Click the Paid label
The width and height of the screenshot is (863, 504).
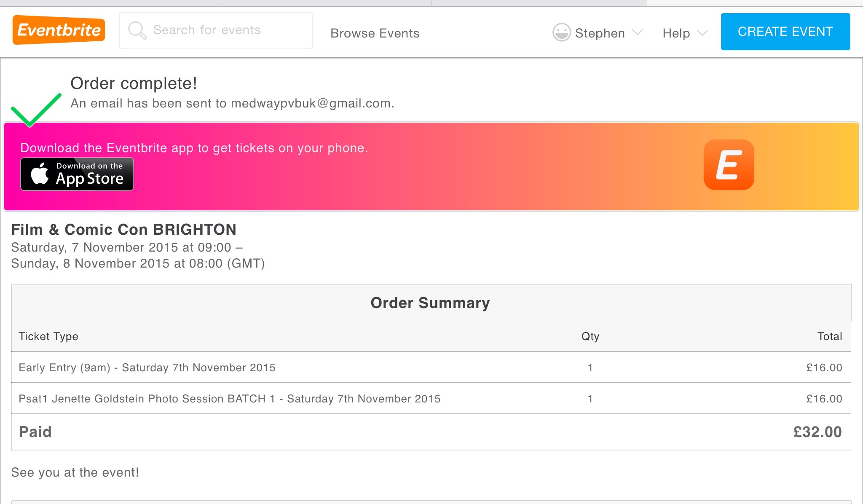(35, 432)
